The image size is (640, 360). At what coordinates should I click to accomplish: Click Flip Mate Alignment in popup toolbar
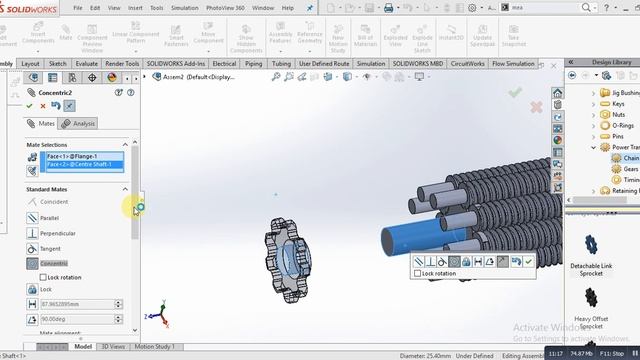[x=503, y=261]
